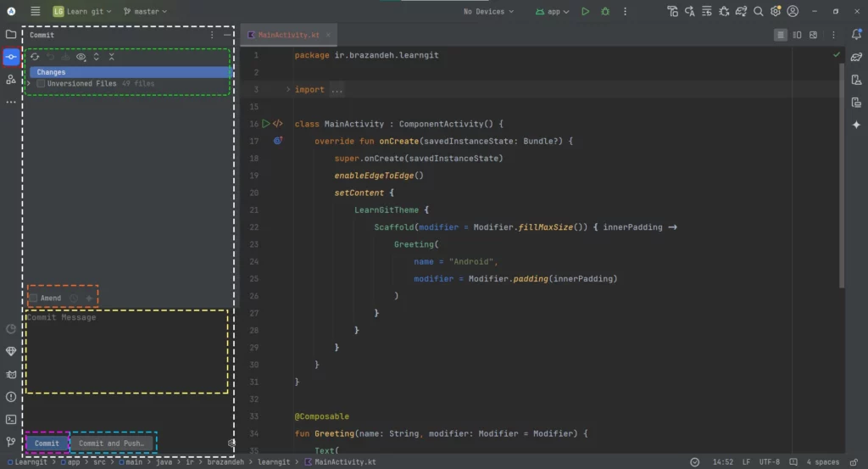The height and width of the screenshot is (469, 868).
Task: Close the MainActivity.kt tab
Action: tap(328, 35)
